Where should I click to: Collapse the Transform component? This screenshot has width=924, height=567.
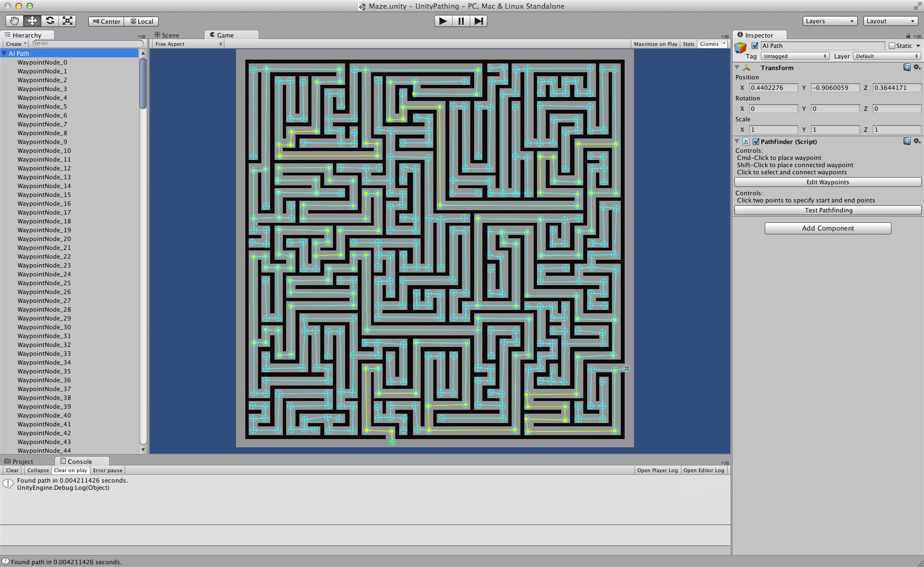(x=737, y=67)
